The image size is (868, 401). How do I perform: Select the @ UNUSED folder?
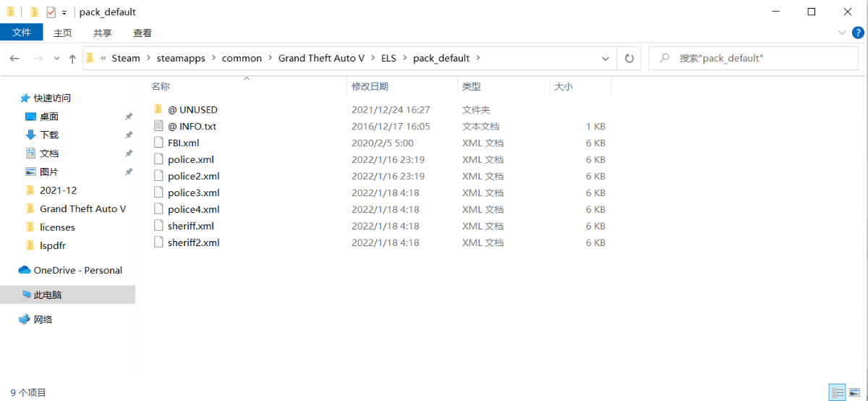192,109
